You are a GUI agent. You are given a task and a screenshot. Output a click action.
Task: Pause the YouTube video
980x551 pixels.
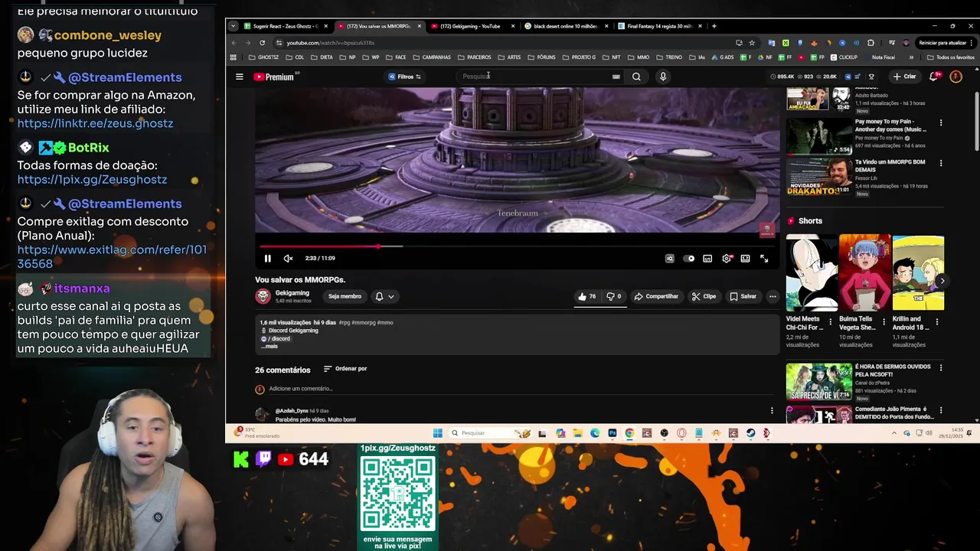(x=267, y=259)
